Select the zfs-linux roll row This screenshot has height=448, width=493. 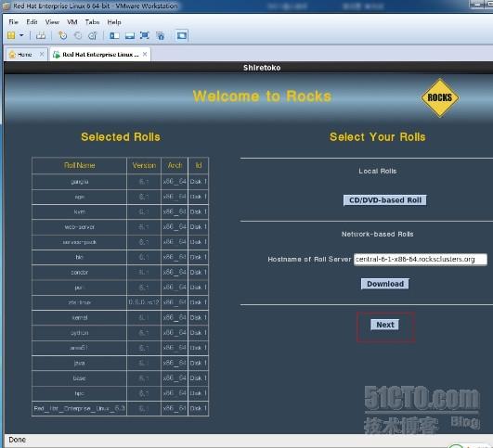[x=120, y=302]
